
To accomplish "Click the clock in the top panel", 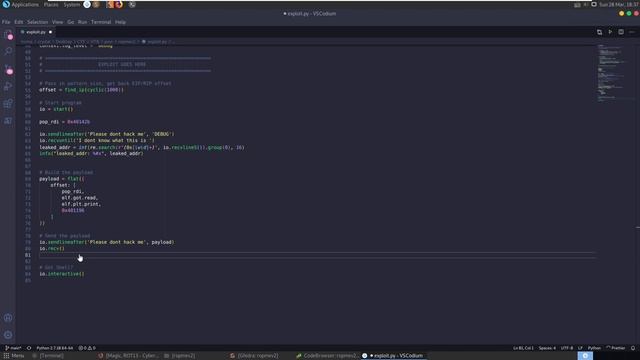I will click(x=619, y=4).
